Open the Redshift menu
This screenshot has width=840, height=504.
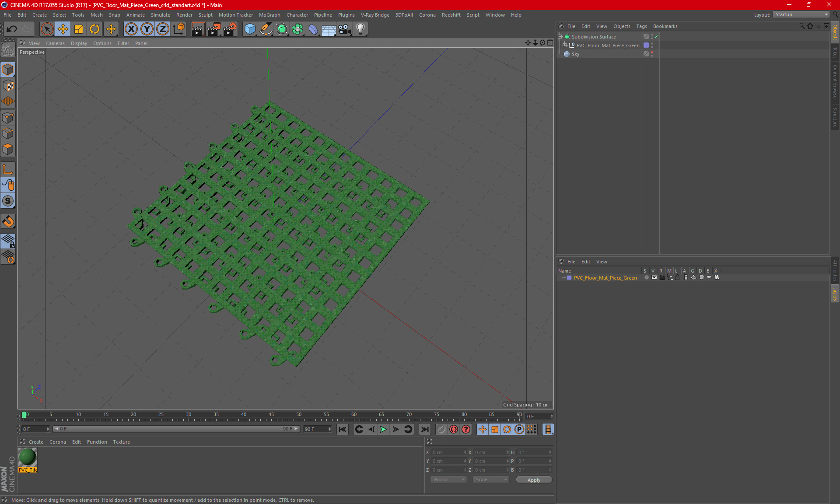[451, 15]
